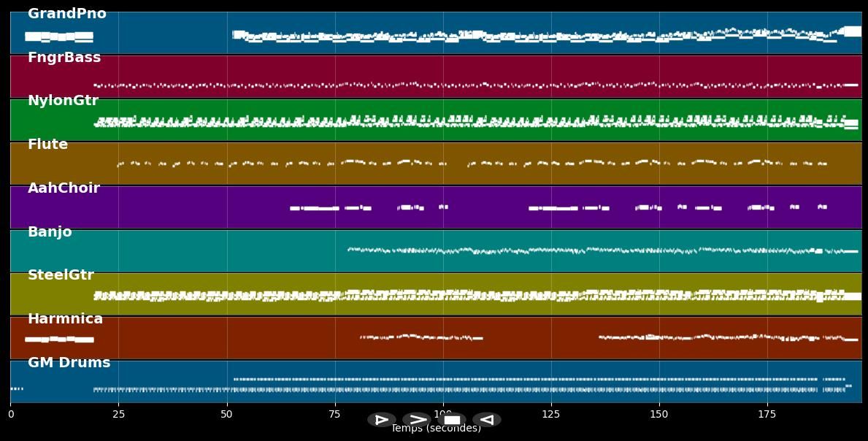Select the GrandPno track label
The image size is (868, 441).
67,14
